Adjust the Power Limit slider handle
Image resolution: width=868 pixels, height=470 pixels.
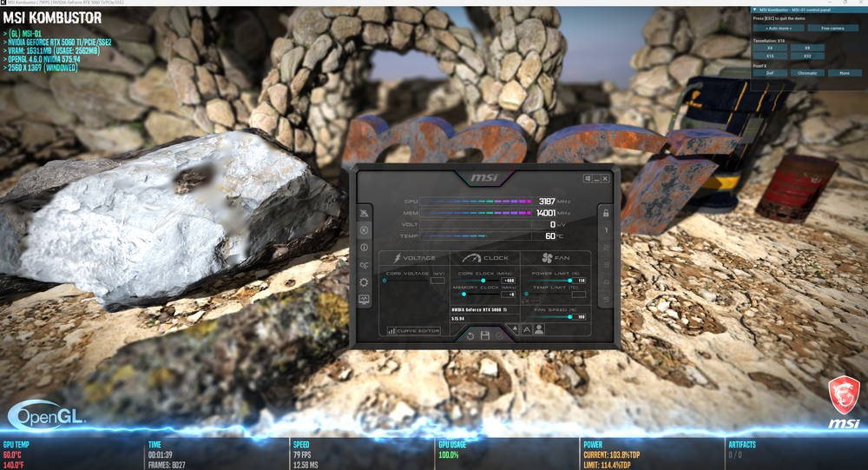569,281
